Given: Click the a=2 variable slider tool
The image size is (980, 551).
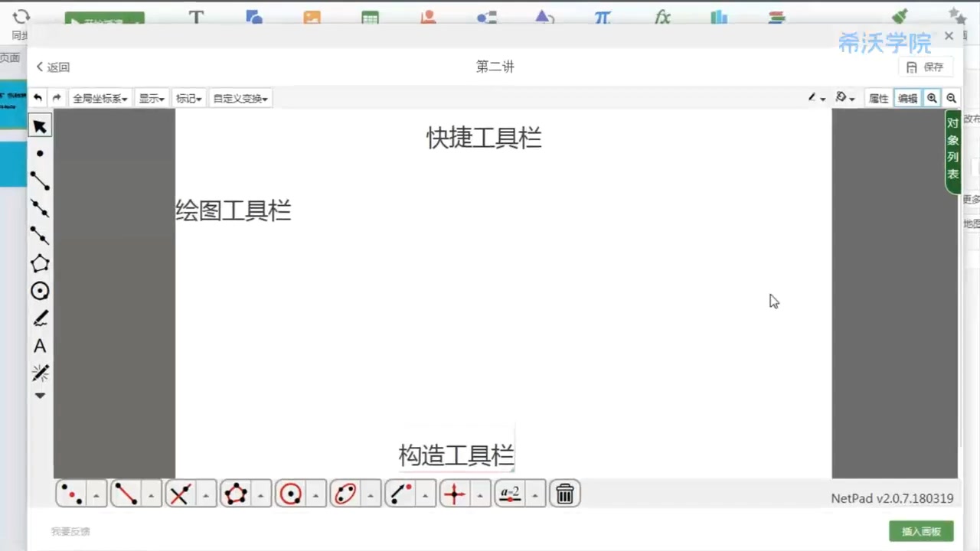Looking at the screenshot, I should click(x=509, y=494).
